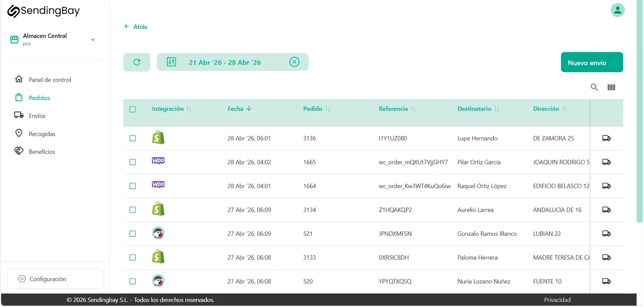
Task: Click the truck icon for order 3136
Action: click(606, 138)
